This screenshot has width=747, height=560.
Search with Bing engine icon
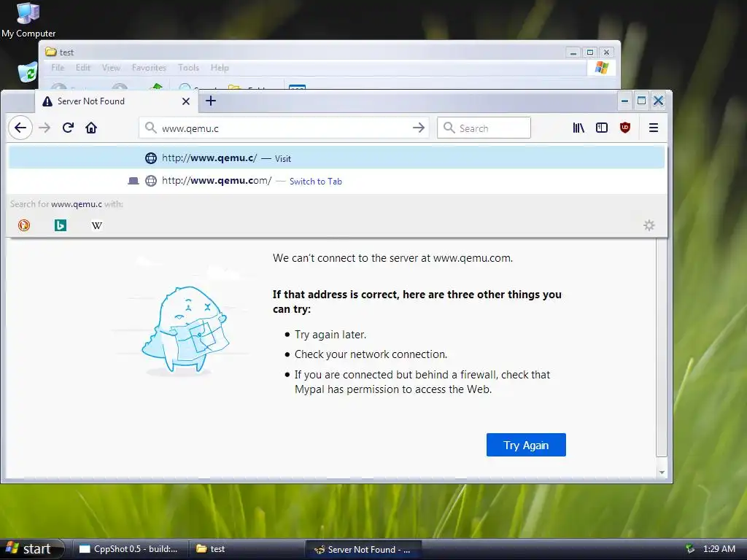click(60, 225)
